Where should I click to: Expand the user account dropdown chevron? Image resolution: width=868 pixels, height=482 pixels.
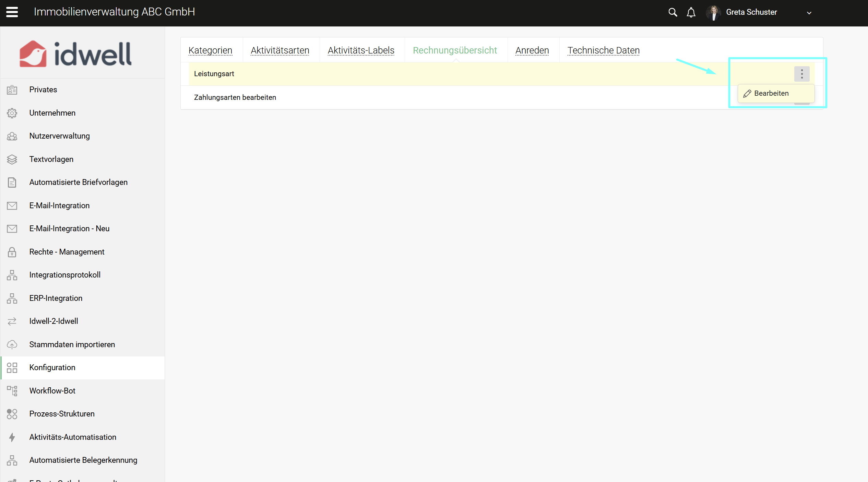pyautogui.click(x=809, y=13)
